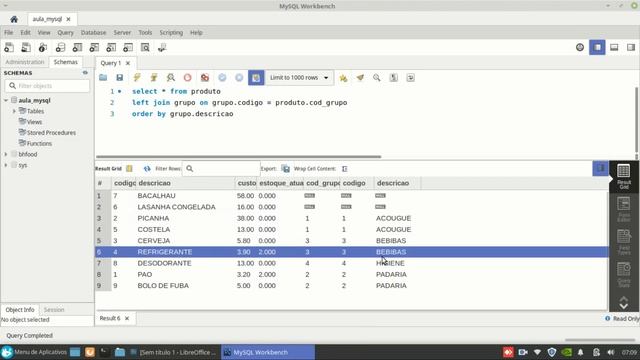Viewport: 640px width, 360px height.
Task: Open the inspector info toolbar icon
Action: pyautogui.click(x=43, y=47)
